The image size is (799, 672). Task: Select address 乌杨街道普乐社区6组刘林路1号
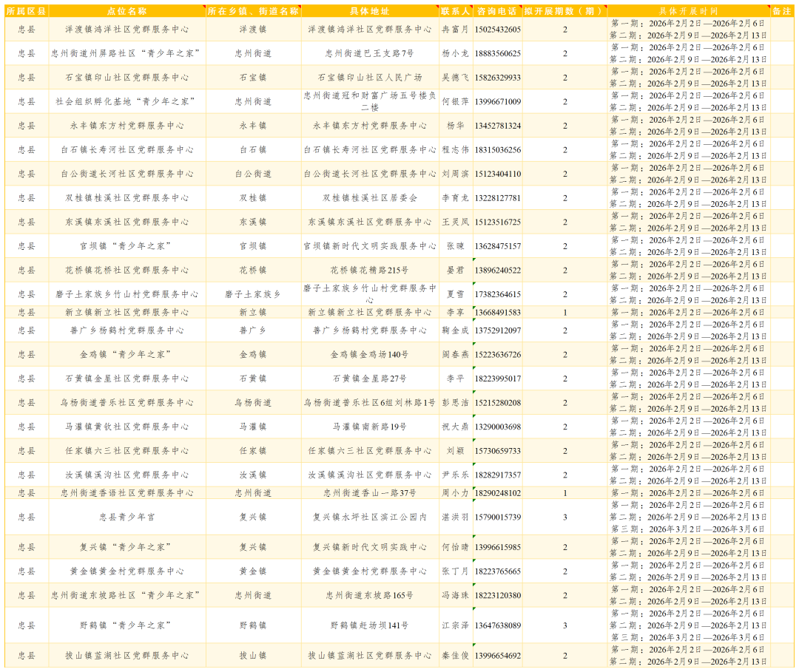tap(370, 403)
